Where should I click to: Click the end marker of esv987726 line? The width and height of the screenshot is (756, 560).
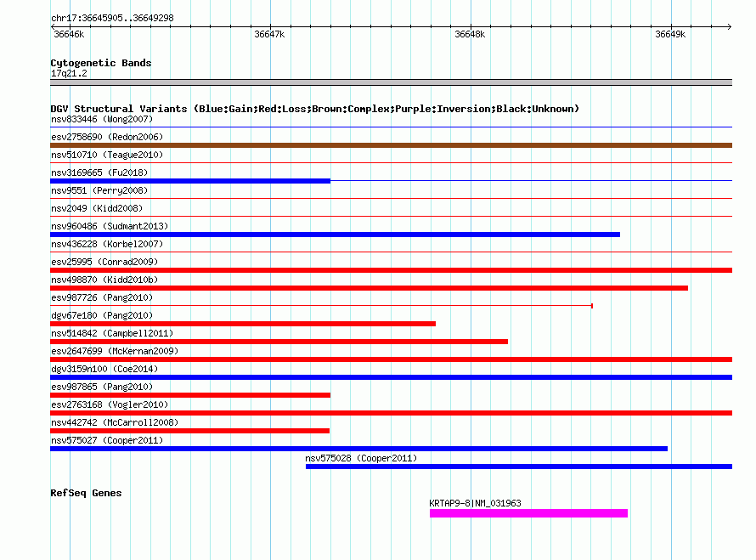[592, 306]
